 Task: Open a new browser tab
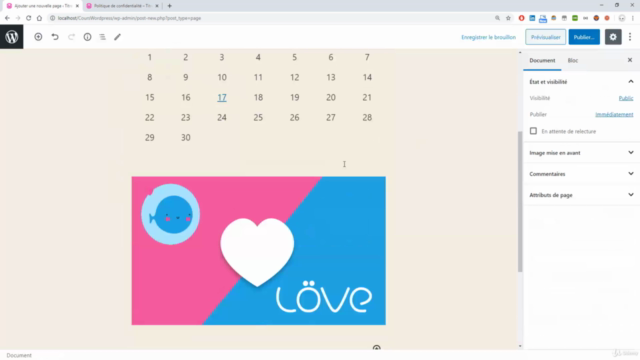tap(169, 6)
